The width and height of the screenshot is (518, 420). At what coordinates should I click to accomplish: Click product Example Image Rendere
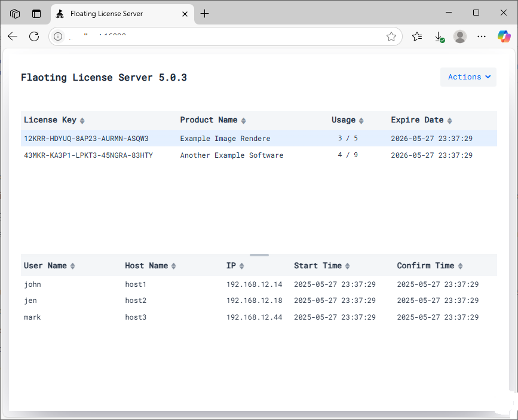(x=225, y=139)
